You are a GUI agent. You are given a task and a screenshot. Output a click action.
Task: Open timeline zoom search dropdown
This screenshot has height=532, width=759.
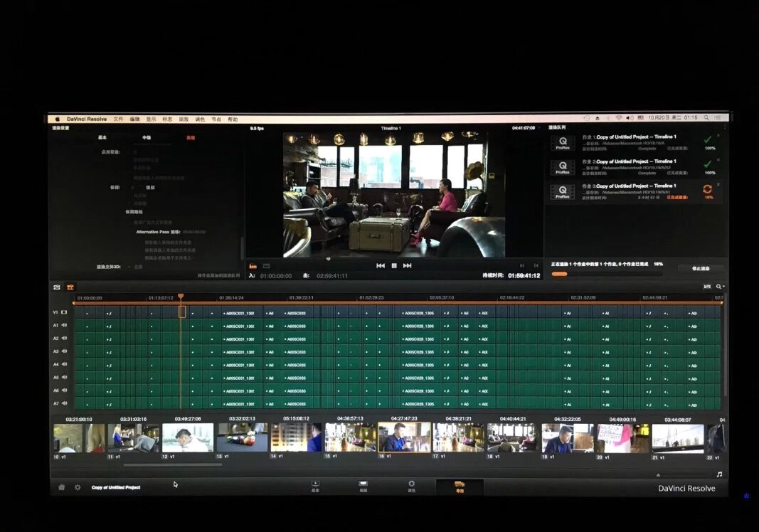click(x=720, y=286)
